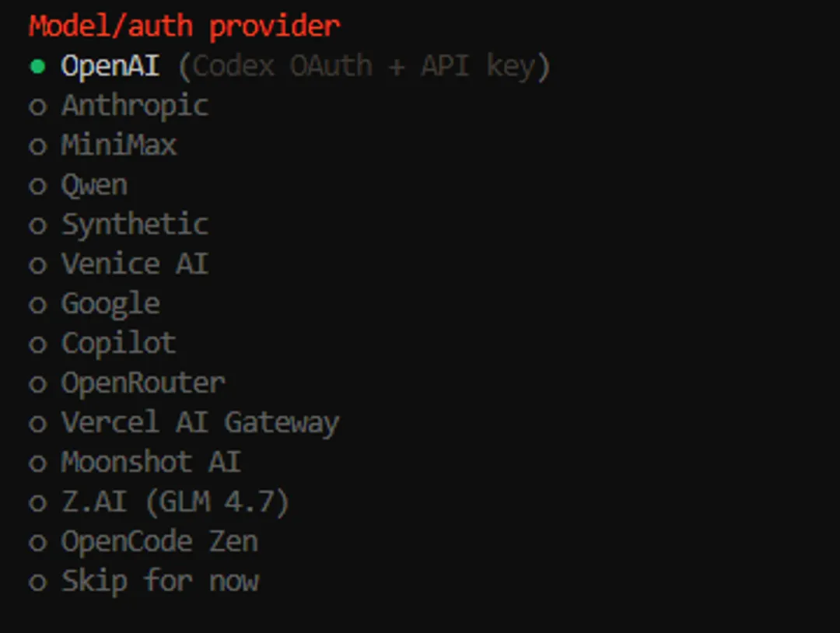
Task: Click the Anthropic provider label
Action: (135, 106)
